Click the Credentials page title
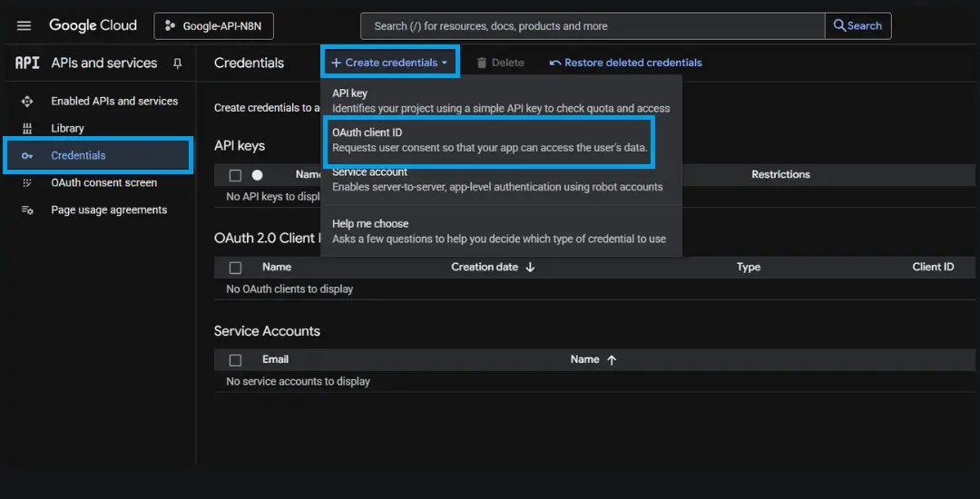Image resolution: width=980 pixels, height=499 pixels. (x=249, y=64)
